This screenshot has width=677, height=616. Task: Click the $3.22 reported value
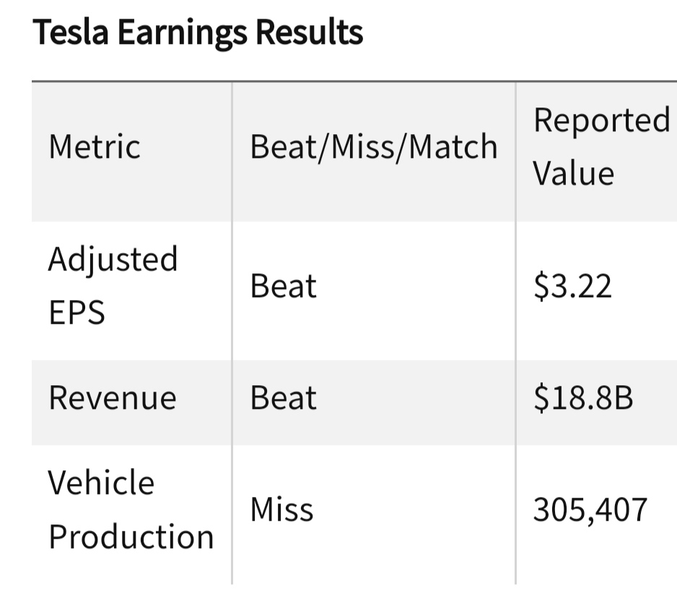[x=572, y=286]
